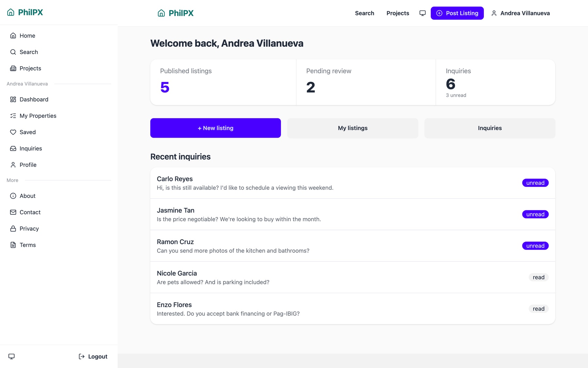Open the About info icon
Image resolution: width=588 pixels, height=368 pixels.
coord(13,196)
